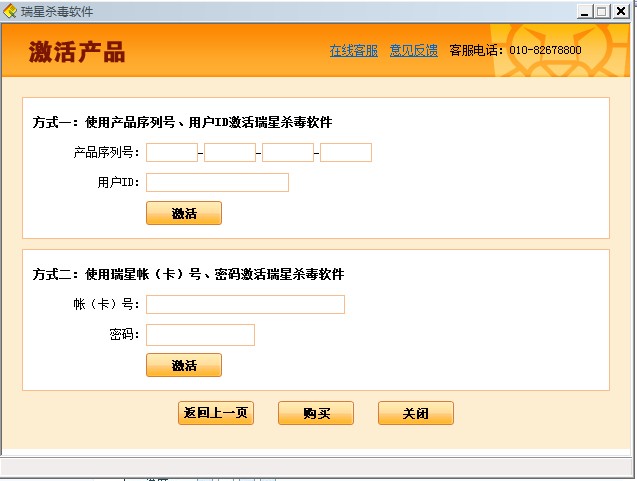This screenshot has height=481, width=637.
Task: Focus the 用户ID input field
Action: click(x=217, y=182)
